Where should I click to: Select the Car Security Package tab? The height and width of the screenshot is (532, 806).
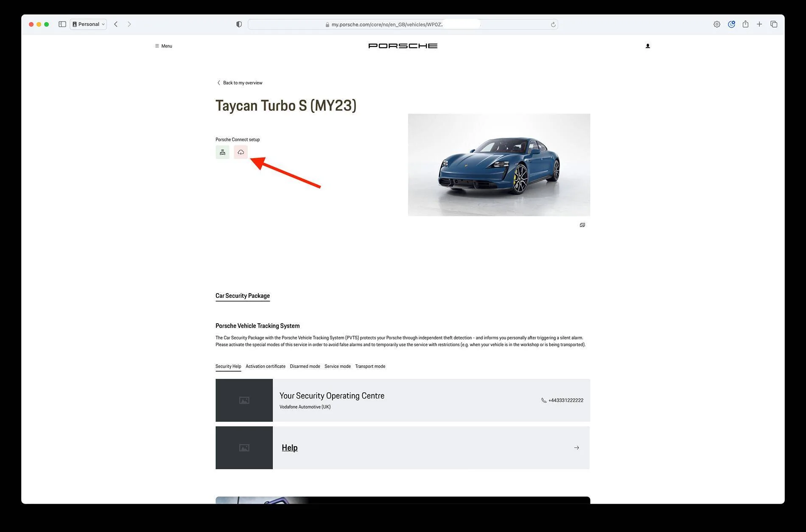[x=243, y=296]
